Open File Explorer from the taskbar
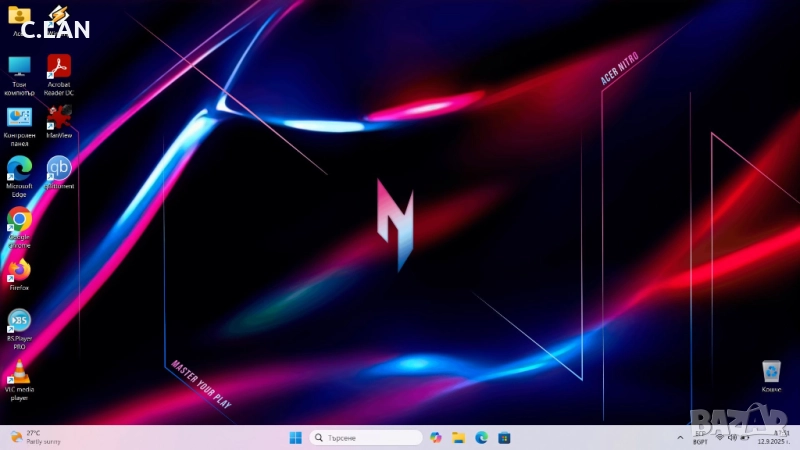The width and height of the screenshot is (800, 450). [x=459, y=438]
